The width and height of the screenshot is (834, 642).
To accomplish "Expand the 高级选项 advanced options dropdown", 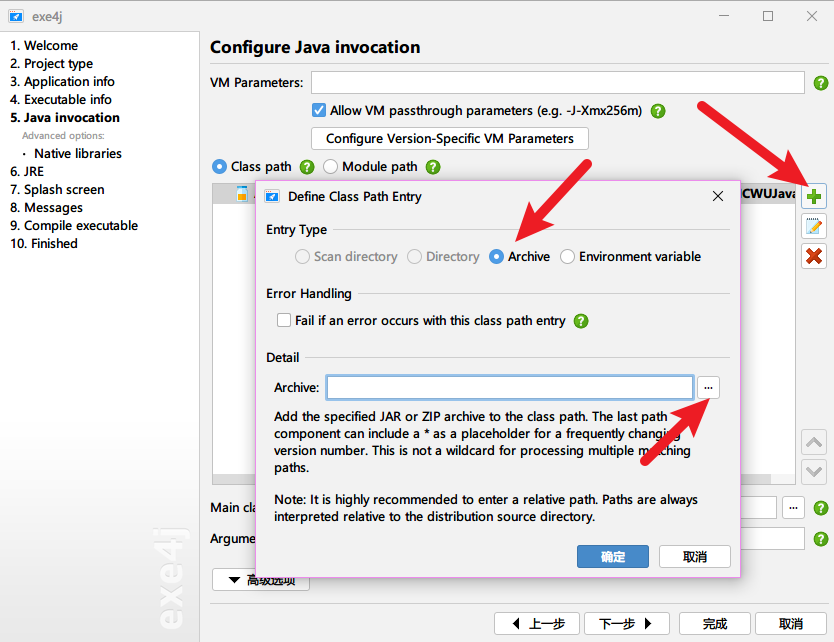I will [x=261, y=580].
